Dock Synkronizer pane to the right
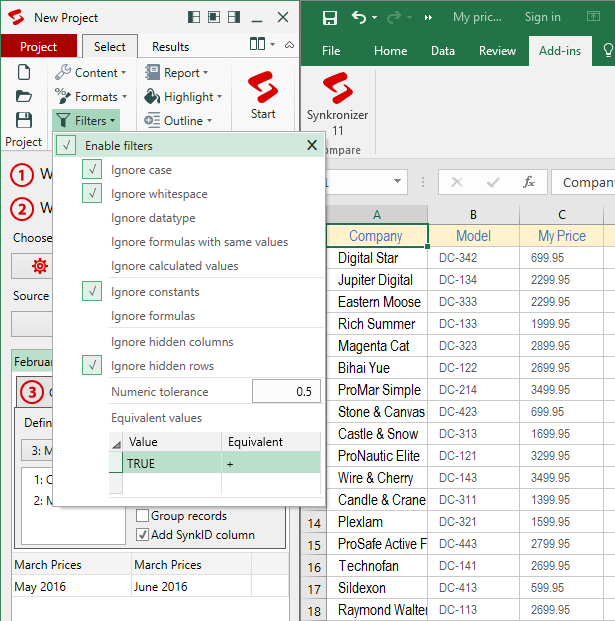The image size is (615, 621). pos(234,17)
